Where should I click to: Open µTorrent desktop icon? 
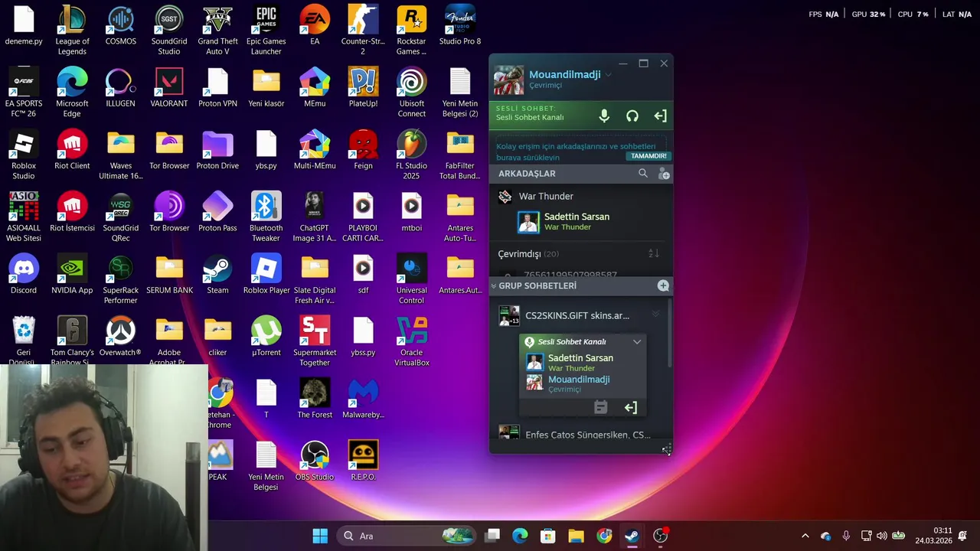pos(266,337)
